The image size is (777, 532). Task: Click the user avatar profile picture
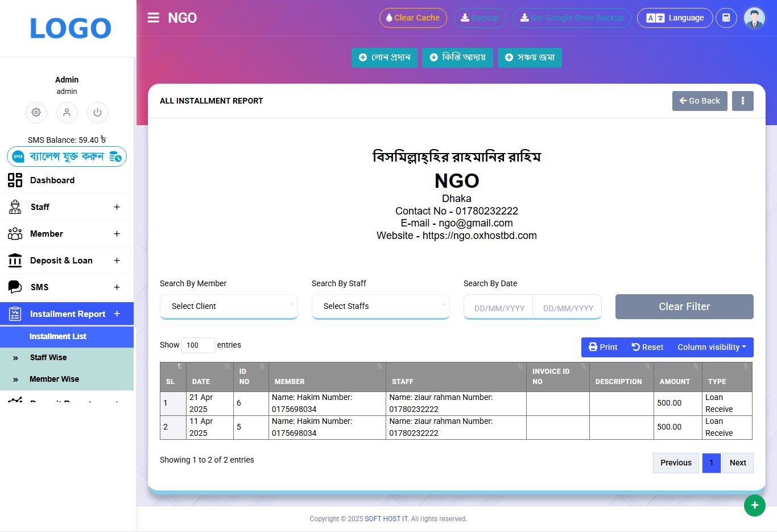click(754, 18)
